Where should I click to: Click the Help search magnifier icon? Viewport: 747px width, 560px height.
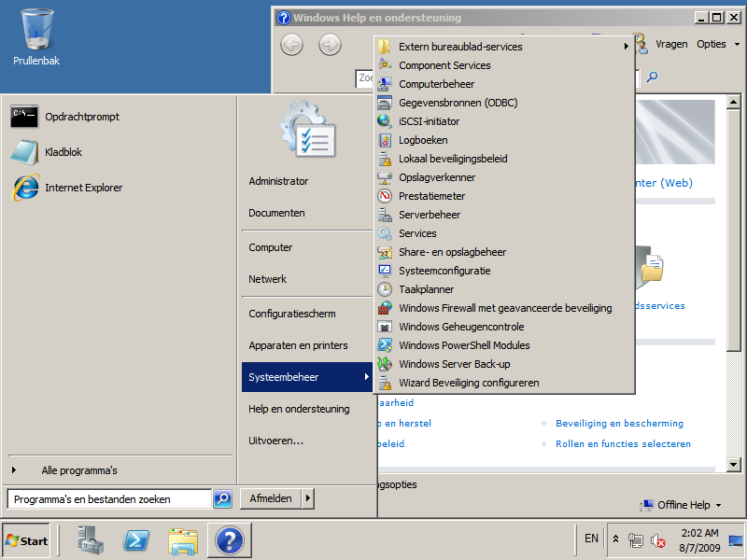pyautogui.click(x=652, y=77)
